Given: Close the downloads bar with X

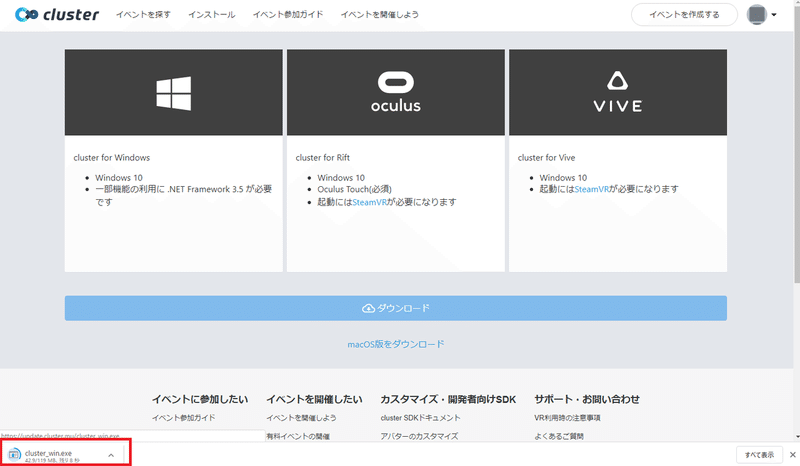Looking at the screenshot, I should click(792, 455).
